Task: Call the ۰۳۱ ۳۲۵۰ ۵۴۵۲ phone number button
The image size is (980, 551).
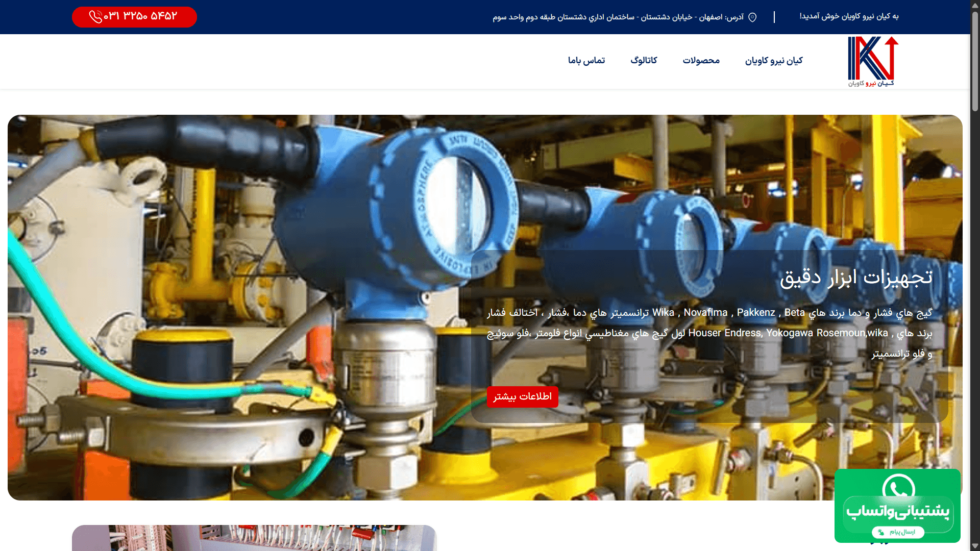Action: [x=134, y=17]
